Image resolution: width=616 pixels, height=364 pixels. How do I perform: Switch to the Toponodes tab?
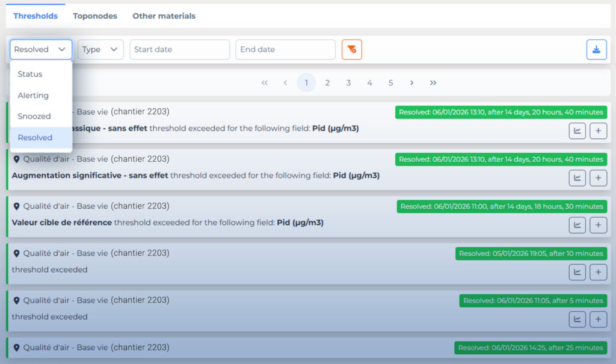(95, 16)
